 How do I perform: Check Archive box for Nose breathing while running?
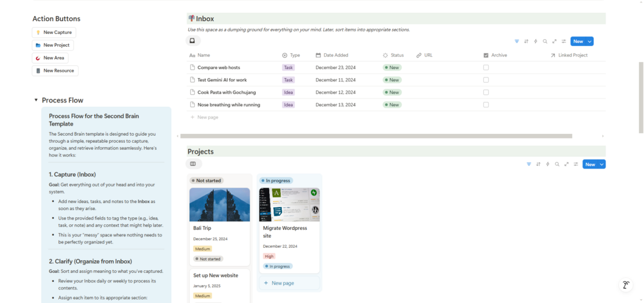point(486,104)
